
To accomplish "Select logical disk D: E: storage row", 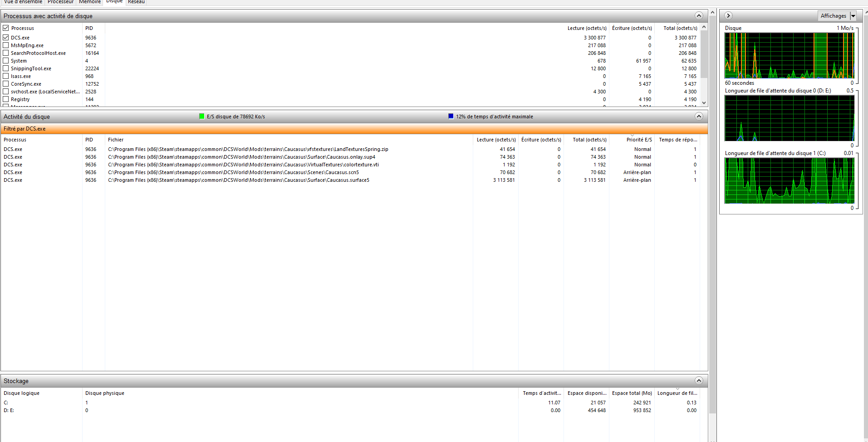I will click(350, 410).
